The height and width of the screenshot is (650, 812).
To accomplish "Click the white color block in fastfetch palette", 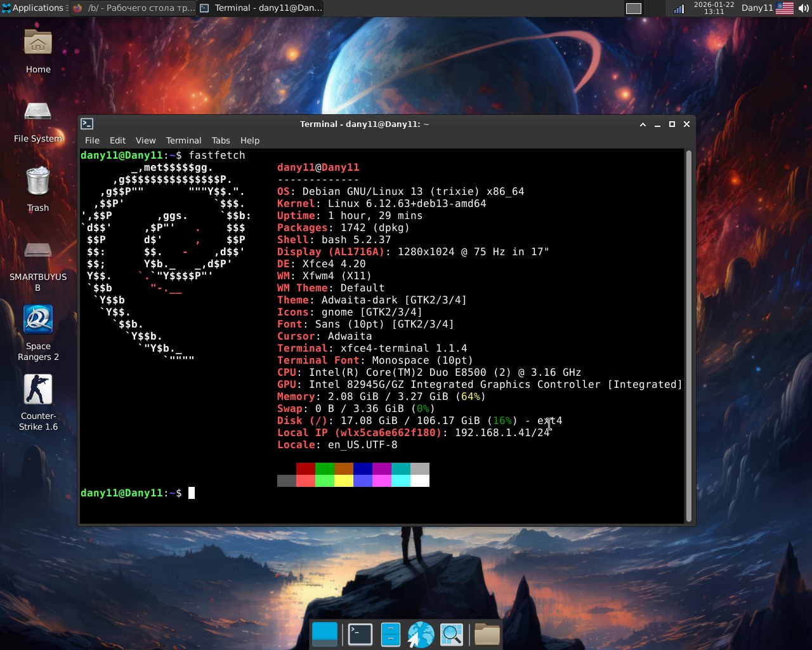I will (420, 481).
